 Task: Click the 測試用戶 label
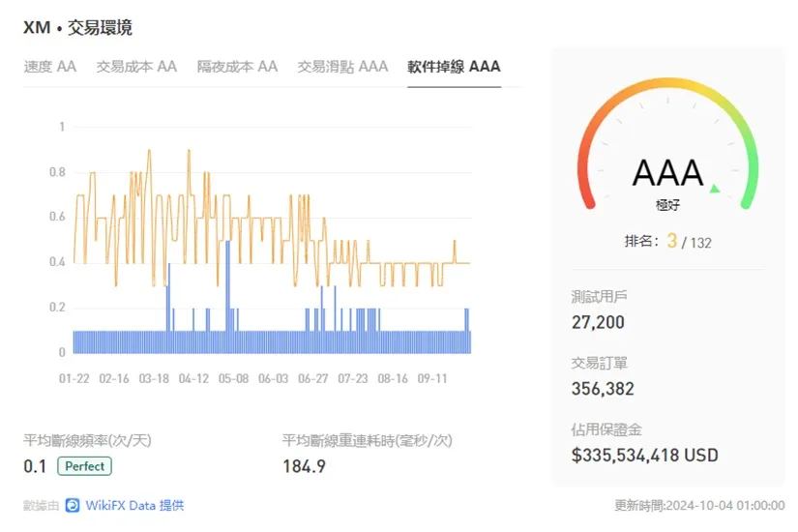tap(599, 296)
